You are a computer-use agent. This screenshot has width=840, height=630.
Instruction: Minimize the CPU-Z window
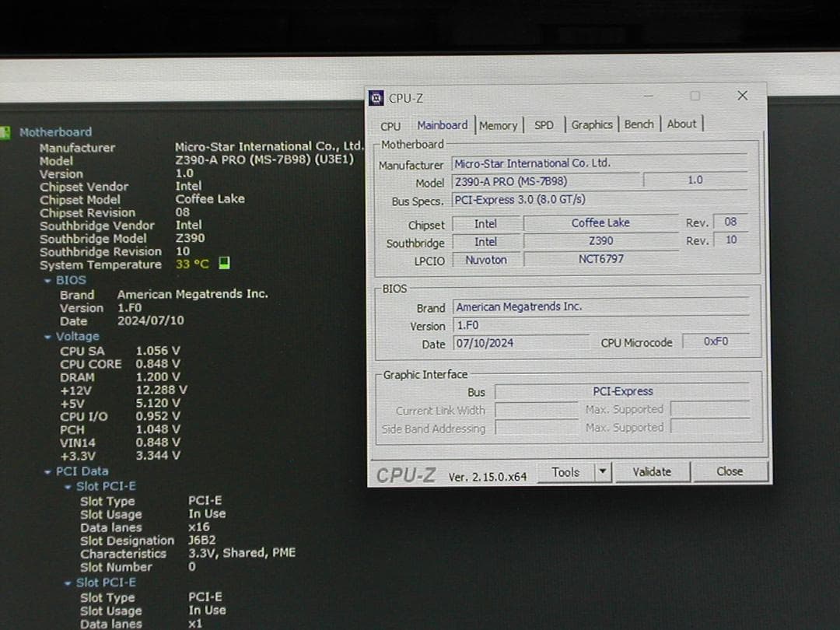click(649, 96)
